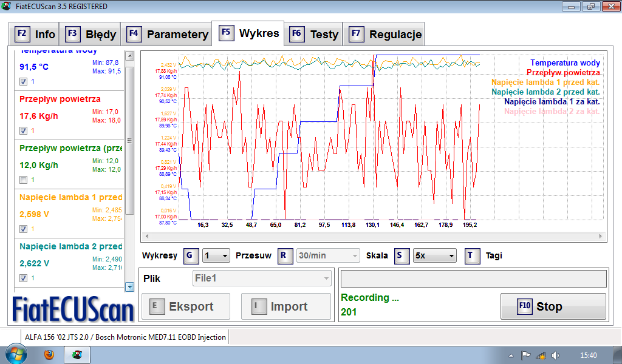The image size is (622, 364).
Task: Click the Import button
Action: (x=286, y=306)
